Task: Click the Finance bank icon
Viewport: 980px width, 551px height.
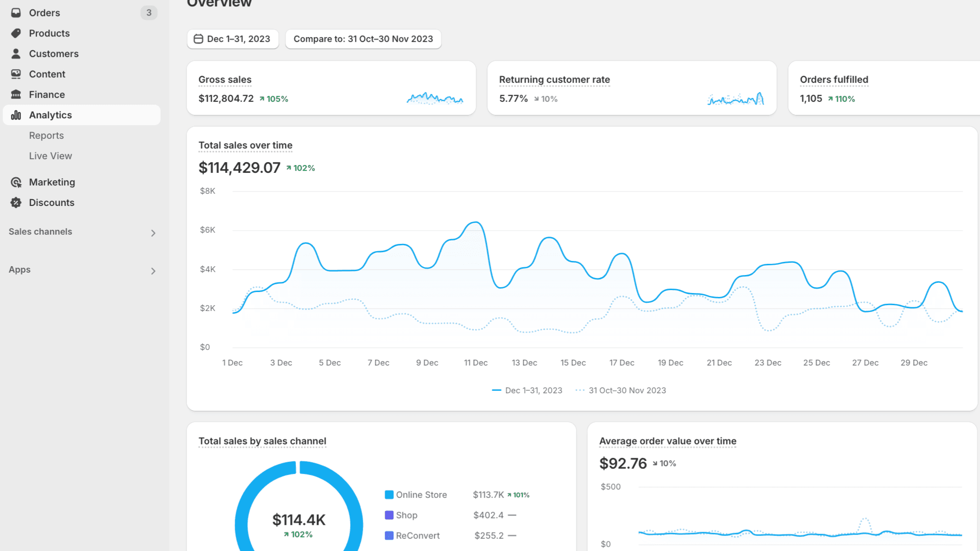Action: click(x=16, y=94)
